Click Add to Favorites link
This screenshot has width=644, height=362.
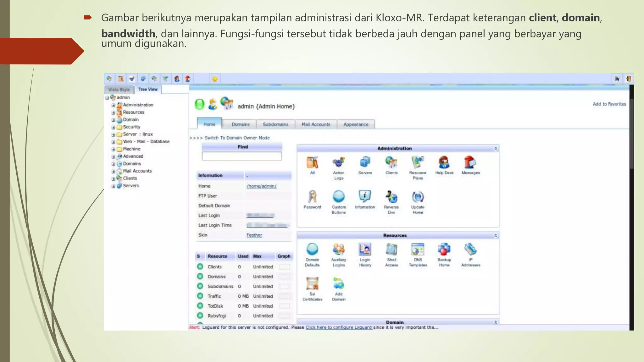(x=609, y=104)
